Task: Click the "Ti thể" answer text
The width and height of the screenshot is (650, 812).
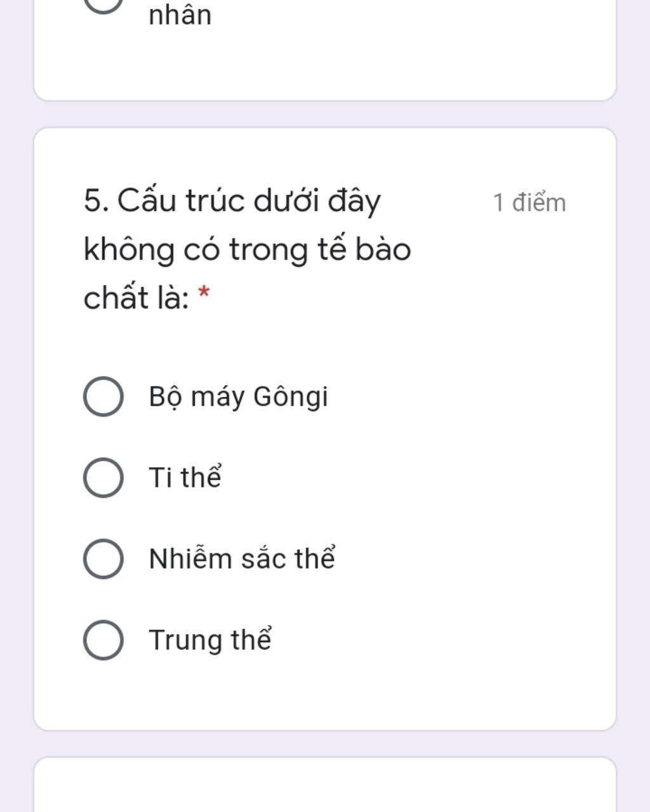Action: coord(185,477)
